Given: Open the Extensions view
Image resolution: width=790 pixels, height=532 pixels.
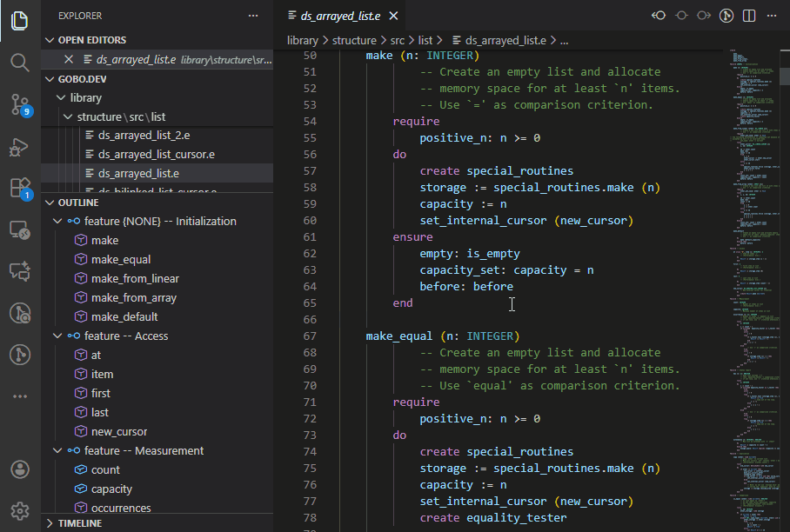Looking at the screenshot, I should point(20,188).
